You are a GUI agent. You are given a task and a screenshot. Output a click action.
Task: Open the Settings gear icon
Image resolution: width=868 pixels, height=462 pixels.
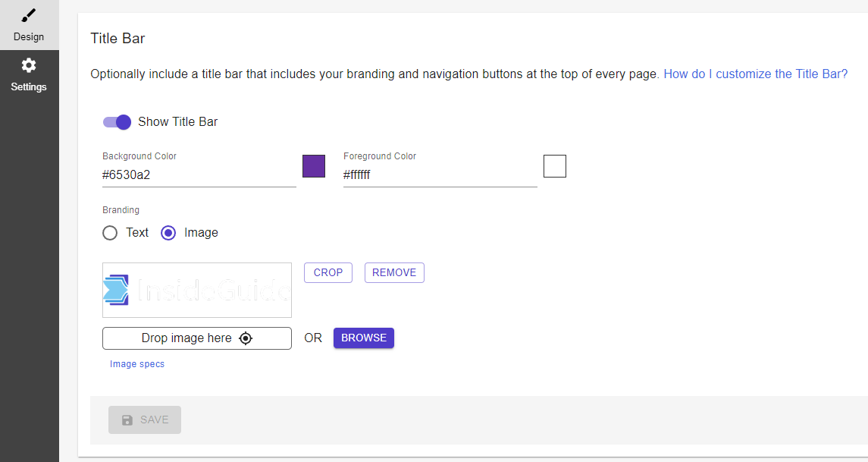pyautogui.click(x=29, y=65)
